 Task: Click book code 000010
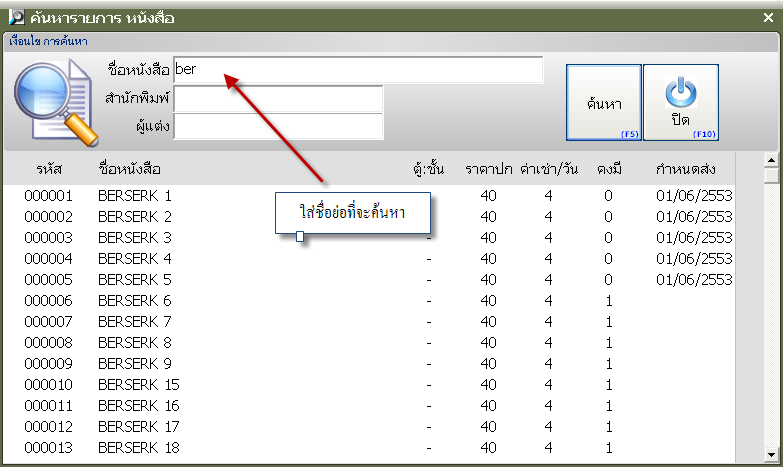pyautogui.click(x=48, y=385)
